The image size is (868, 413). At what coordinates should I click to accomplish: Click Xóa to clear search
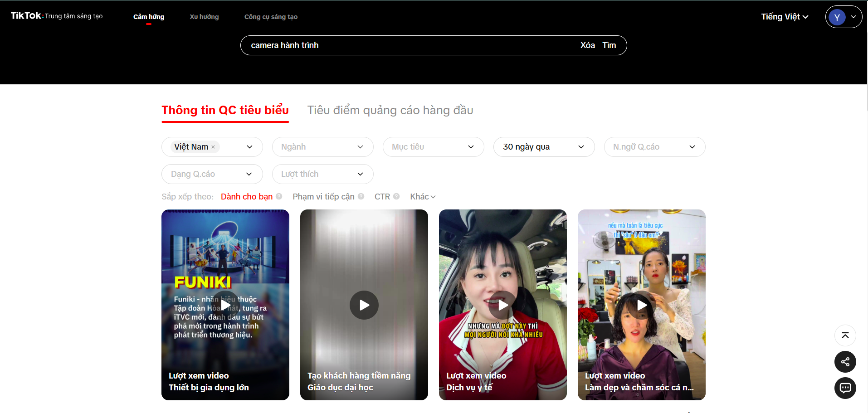coord(588,45)
